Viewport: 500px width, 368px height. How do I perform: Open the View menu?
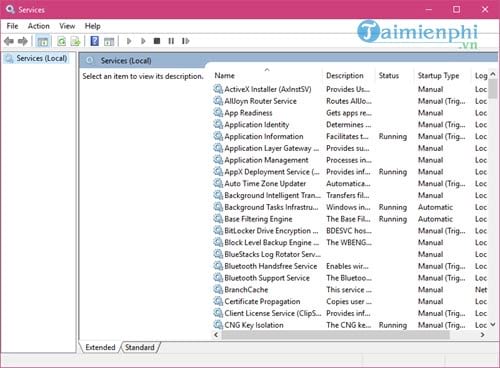(x=67, y=26)
